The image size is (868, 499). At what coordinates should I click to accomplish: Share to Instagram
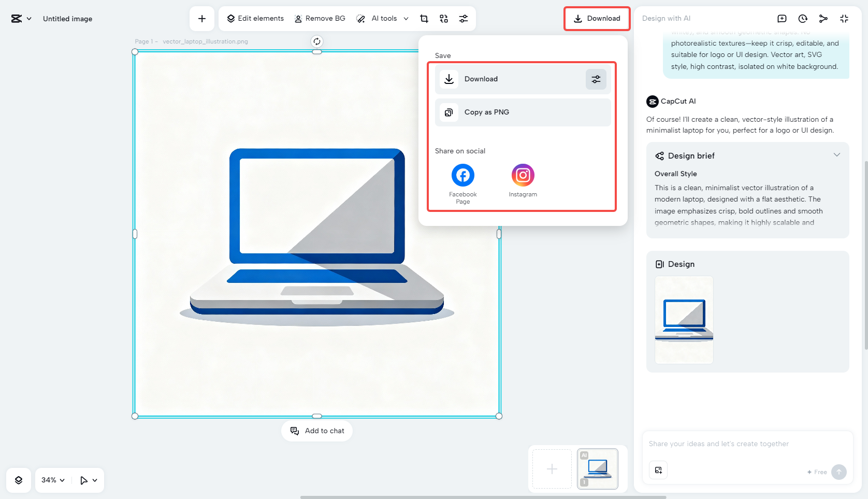click(x=523, y=176)
